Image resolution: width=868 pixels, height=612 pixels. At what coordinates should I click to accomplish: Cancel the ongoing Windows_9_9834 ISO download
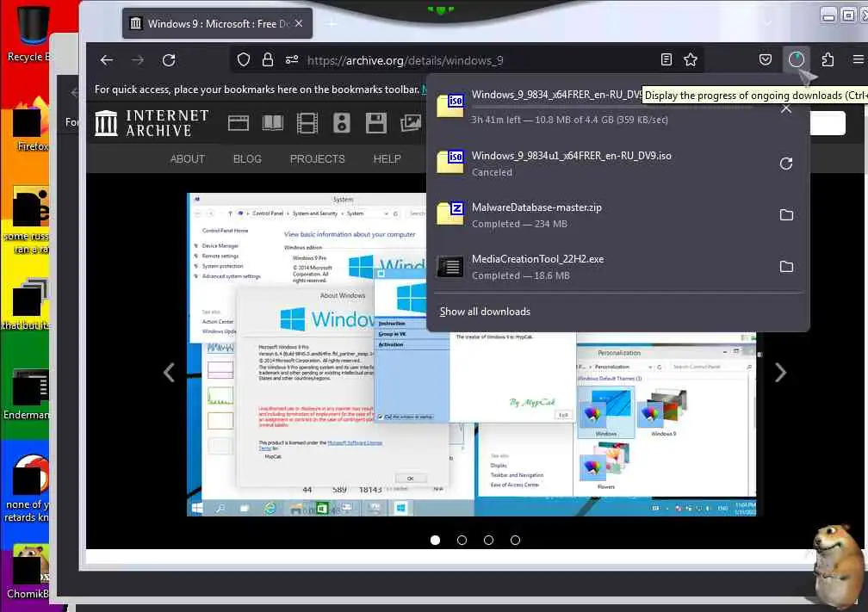786,108
